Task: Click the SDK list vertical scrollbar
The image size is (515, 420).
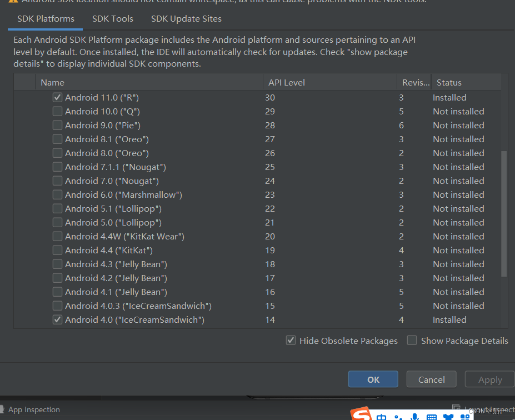Action: click(x=504, y=213)
